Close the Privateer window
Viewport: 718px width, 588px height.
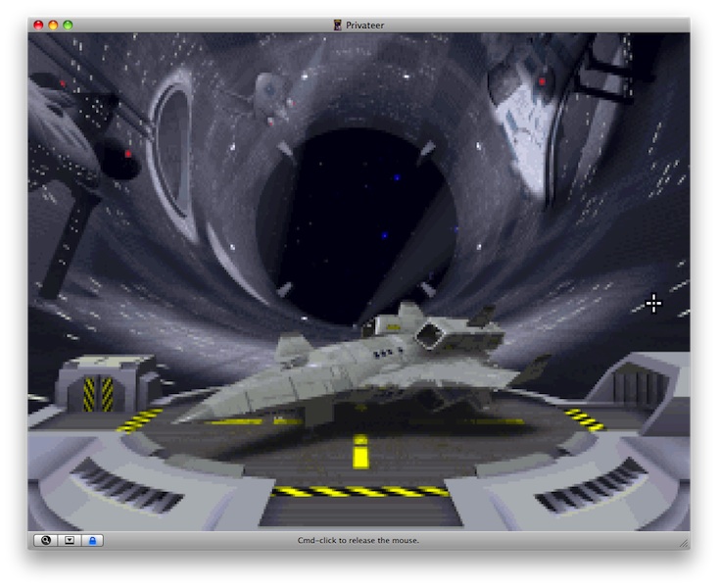point(39,24)
